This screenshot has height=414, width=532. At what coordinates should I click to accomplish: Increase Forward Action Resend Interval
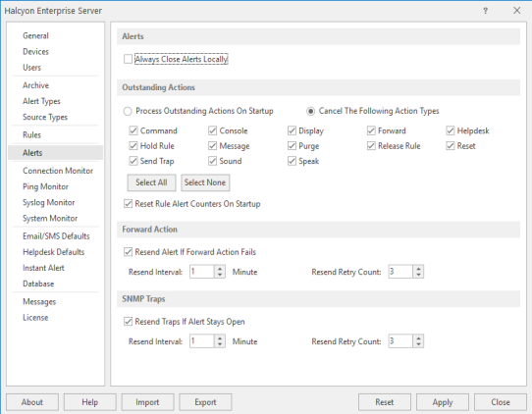[220, 269]
